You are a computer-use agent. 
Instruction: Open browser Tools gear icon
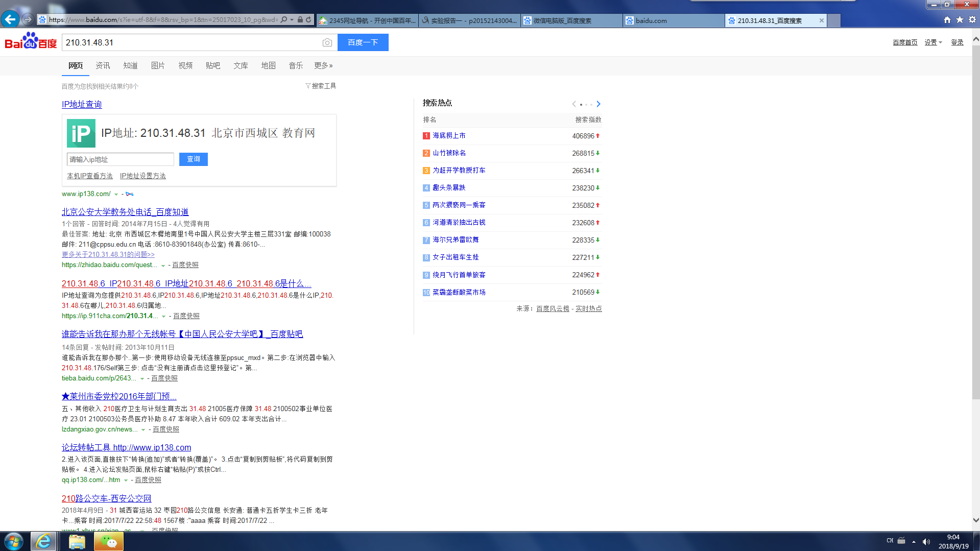coord(972,20)
